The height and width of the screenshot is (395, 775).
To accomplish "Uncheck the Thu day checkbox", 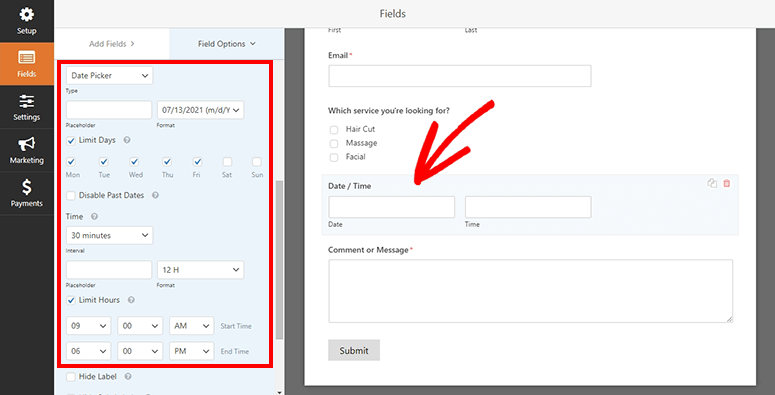I will pos(167,162).
